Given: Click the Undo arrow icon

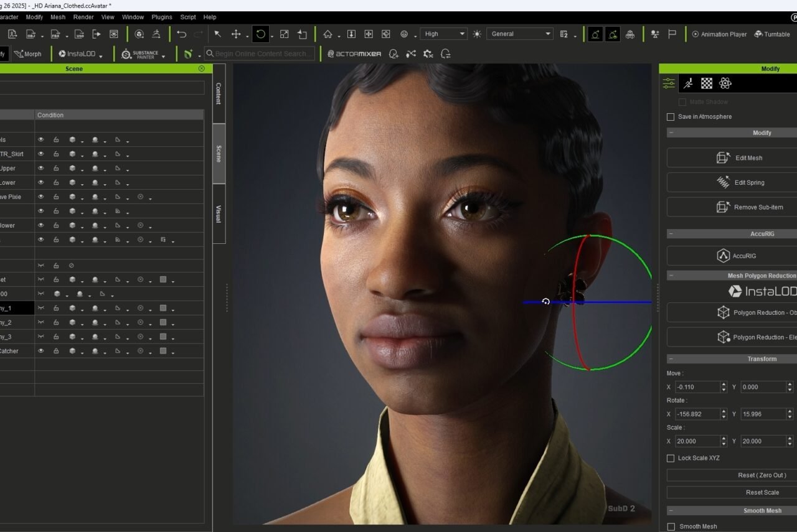Looking at the screenshot, I should (x=181, y=34).
